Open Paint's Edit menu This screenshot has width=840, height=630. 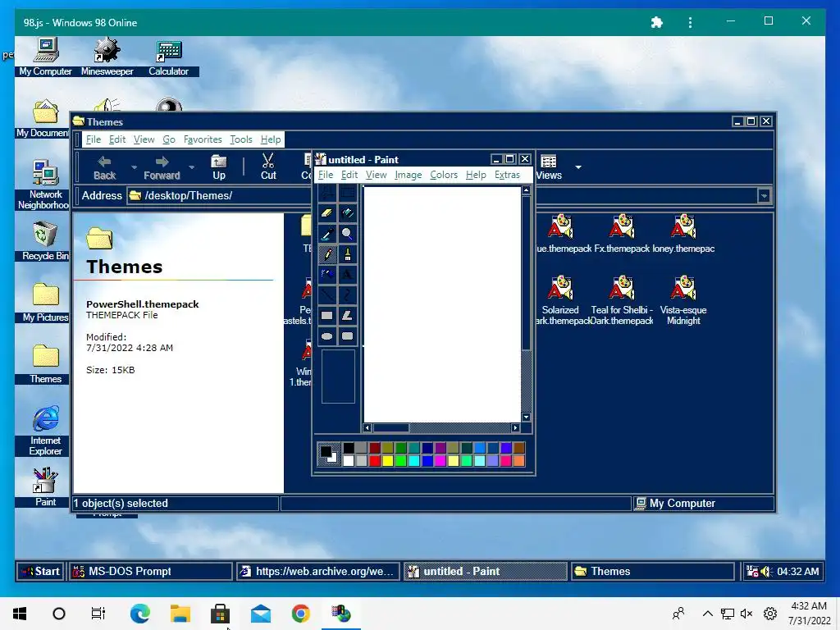click(x=349, y=175)
